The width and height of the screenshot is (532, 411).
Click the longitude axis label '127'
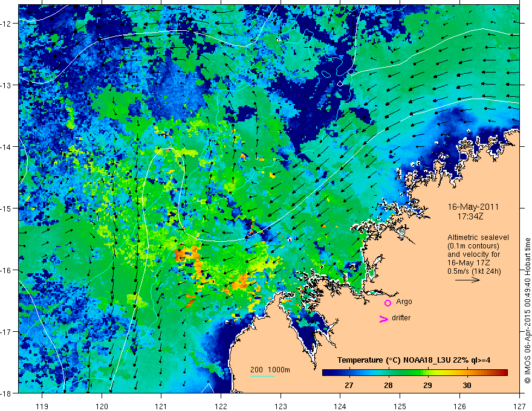[x=519, y=406]
